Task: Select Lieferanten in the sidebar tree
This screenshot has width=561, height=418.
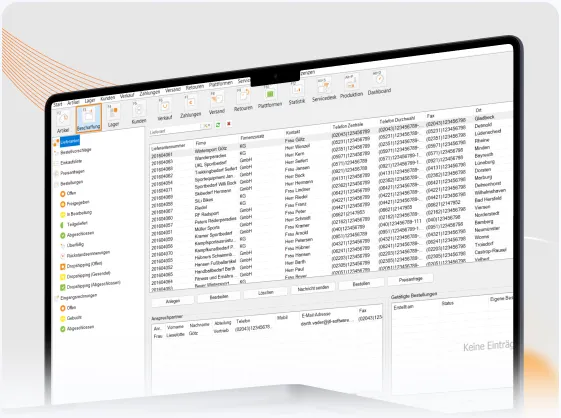Action: tap(70, 142)
